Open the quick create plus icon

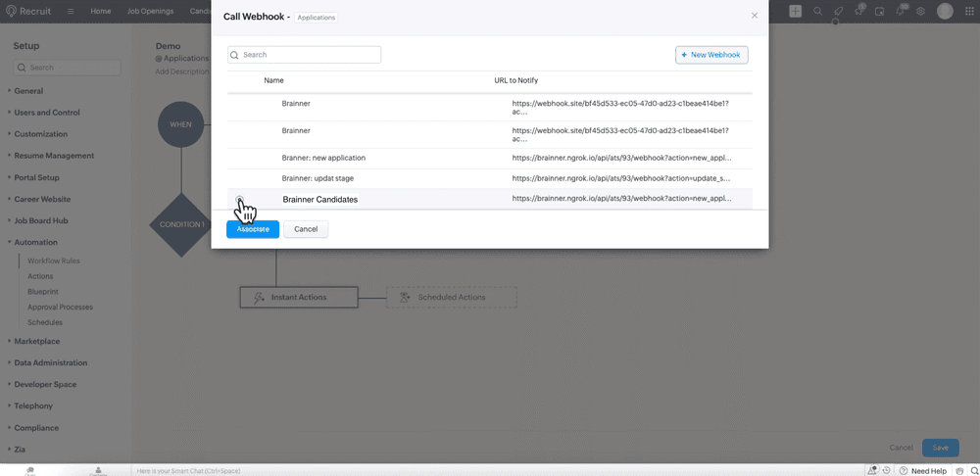coord(795,11)
